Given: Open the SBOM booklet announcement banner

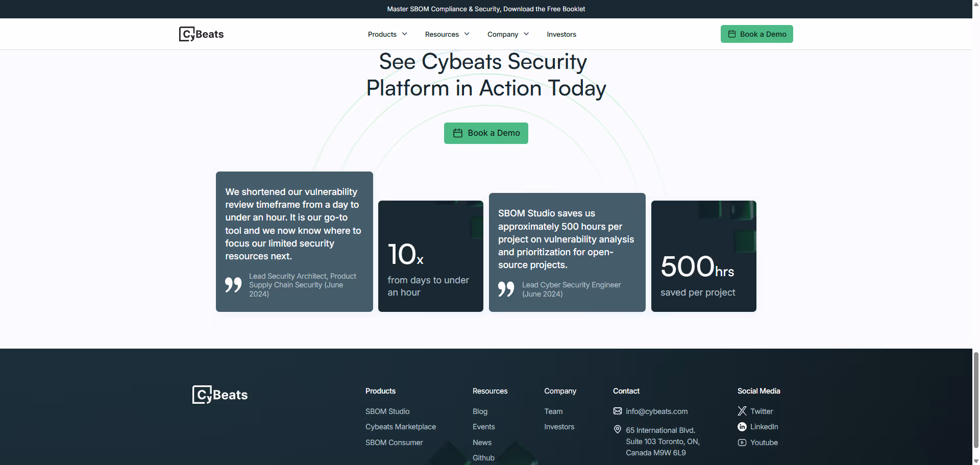Looking at the screenshot, I should (486, 9).
